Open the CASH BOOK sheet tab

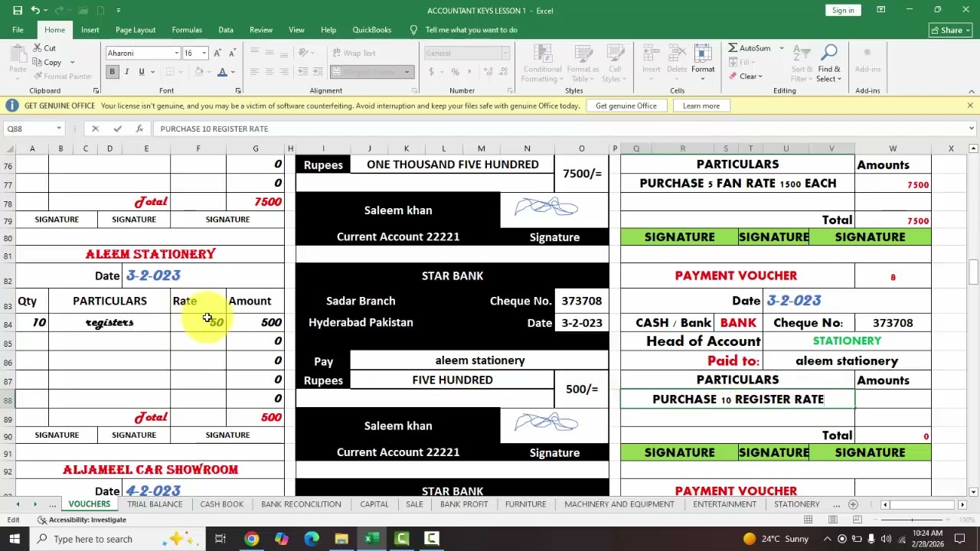pos(222,504)
